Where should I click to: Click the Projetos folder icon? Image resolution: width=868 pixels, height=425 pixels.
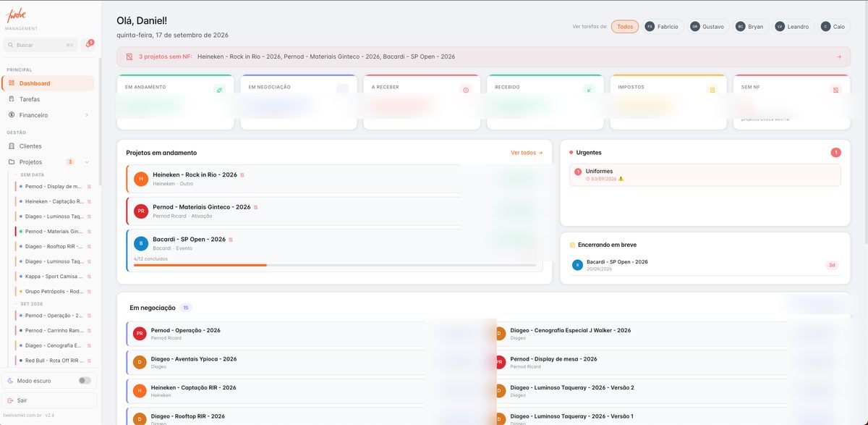click(x=12, y=162)
